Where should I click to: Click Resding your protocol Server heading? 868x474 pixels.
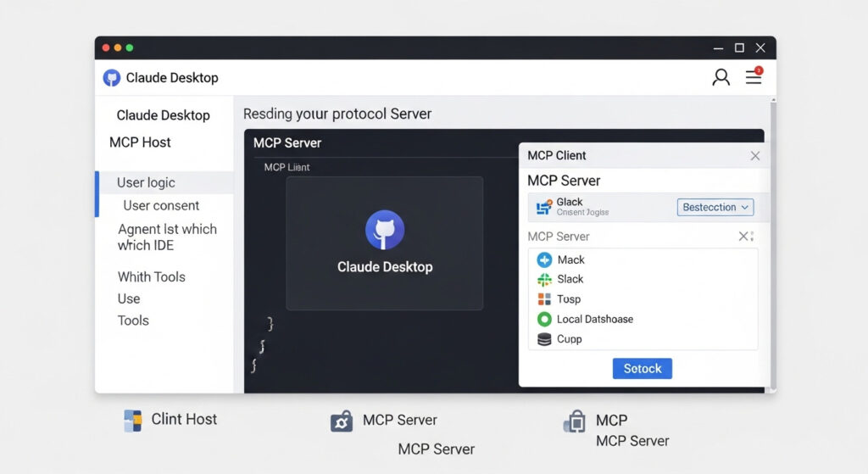(x=337, y=114)
